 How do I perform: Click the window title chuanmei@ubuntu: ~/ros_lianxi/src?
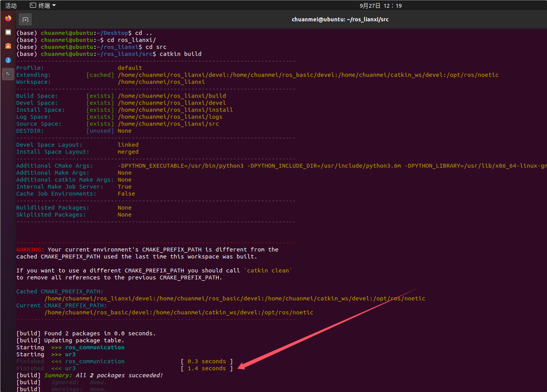point(340,19)
